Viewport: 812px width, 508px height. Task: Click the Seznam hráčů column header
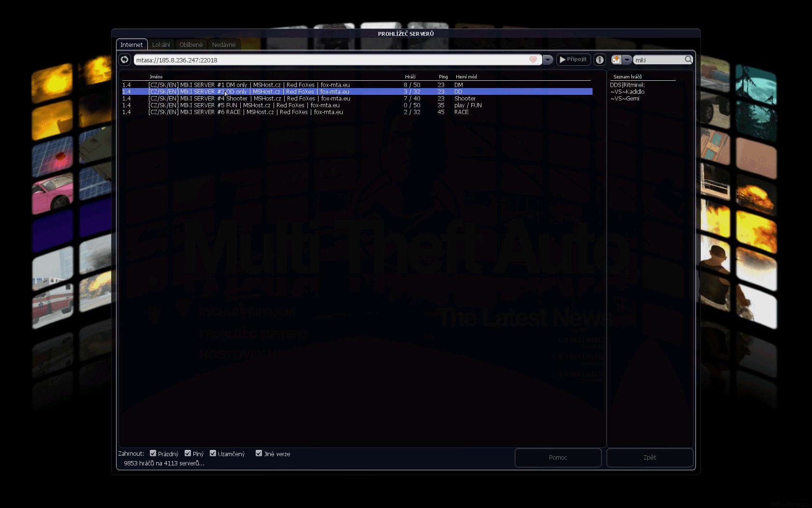tap(627, 76)
